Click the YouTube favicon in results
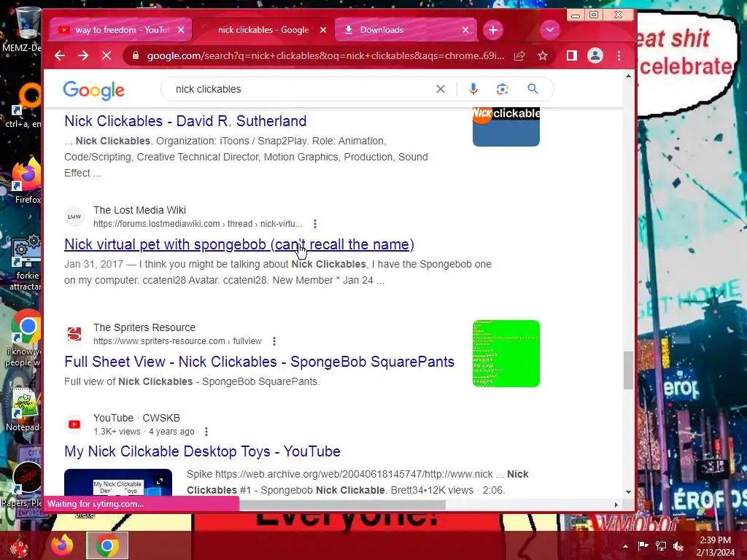 pyautogui.click(x=74, y=424)
